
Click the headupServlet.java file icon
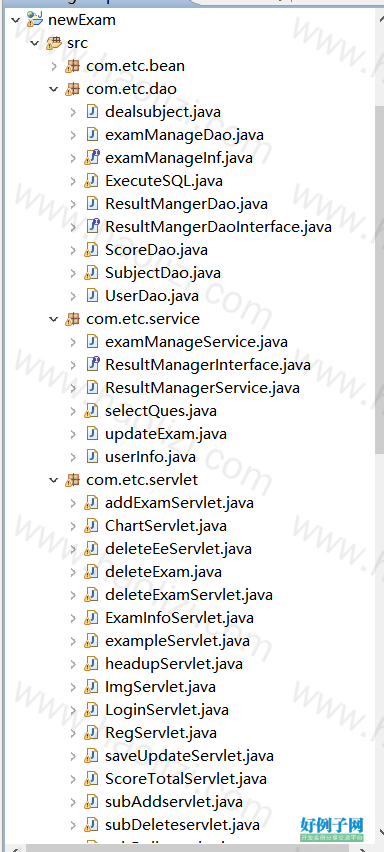coord(91,664)
